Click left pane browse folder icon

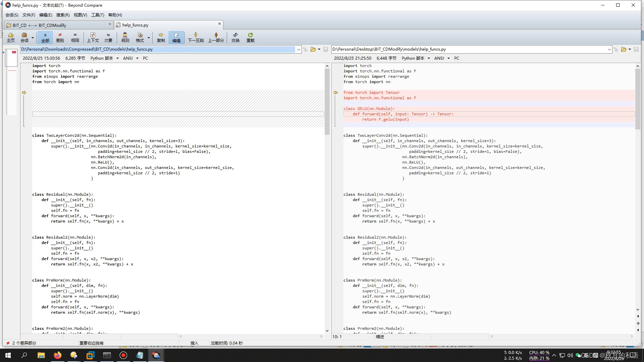pos(313,49)
